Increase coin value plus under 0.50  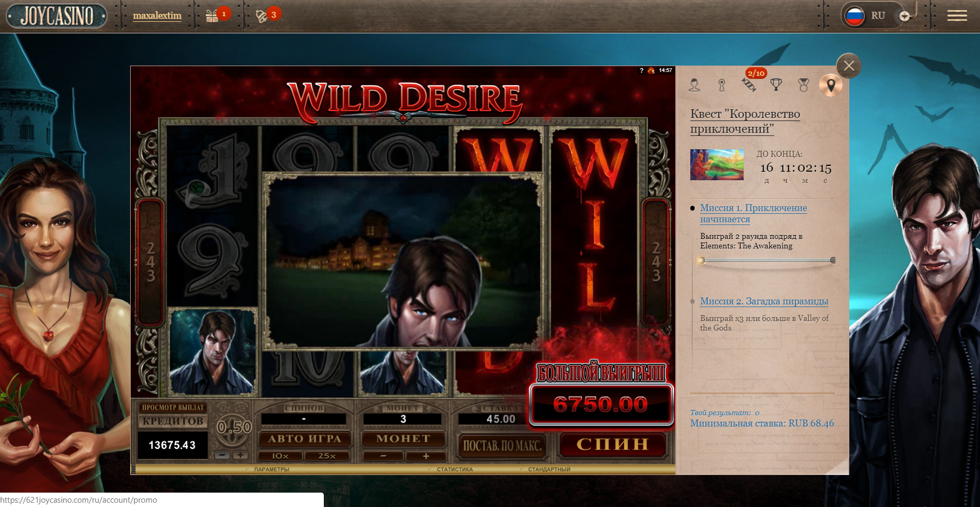pyautogui.click(x=241, y=455)
